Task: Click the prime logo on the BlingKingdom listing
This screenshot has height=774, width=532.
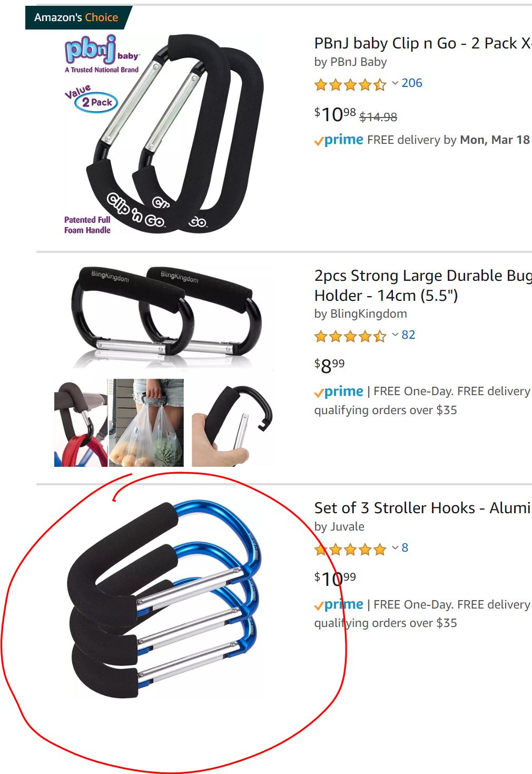Action: tap(339, 391)
